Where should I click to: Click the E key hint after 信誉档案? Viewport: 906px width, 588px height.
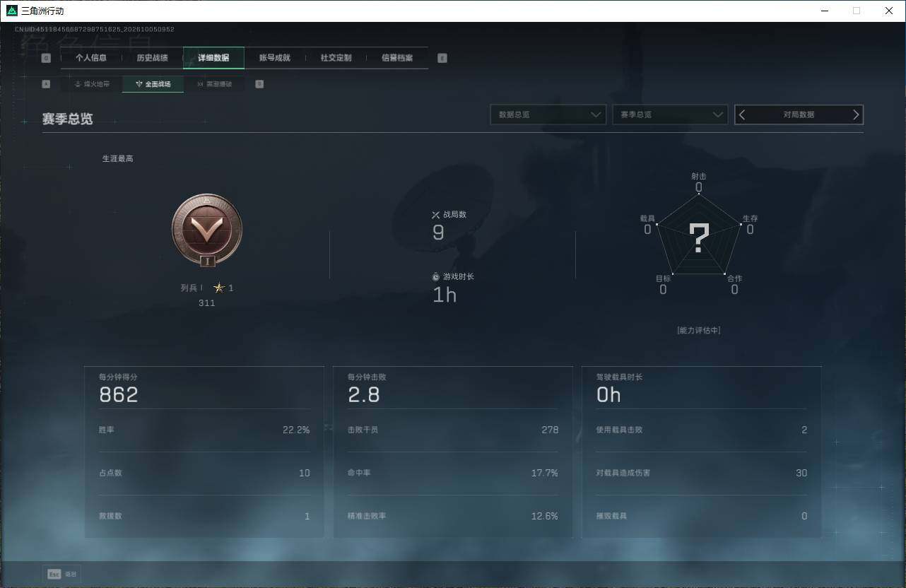tap(442, 58)
